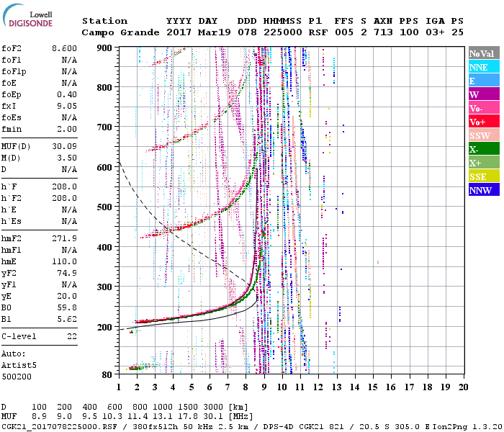Click the isolated salmon echo near 15 MHz
Screen dimensions: 504x432
(x=378, y=263)
